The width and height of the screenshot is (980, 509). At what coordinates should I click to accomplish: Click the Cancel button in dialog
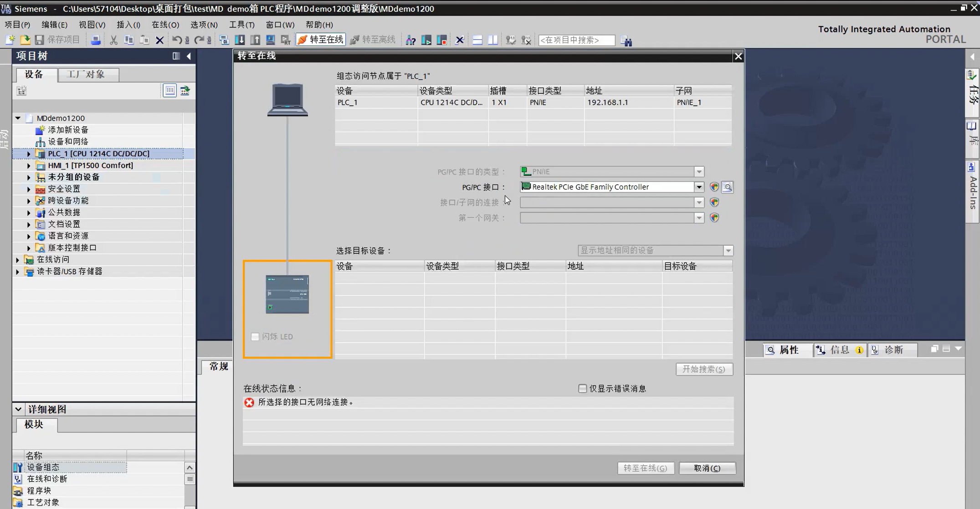pos(707,468)
